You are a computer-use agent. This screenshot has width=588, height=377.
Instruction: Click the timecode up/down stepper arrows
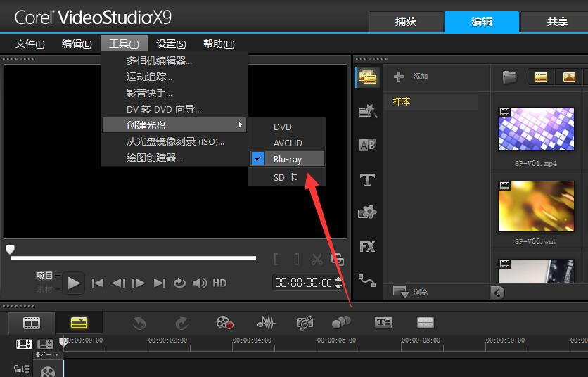(338, 283)
